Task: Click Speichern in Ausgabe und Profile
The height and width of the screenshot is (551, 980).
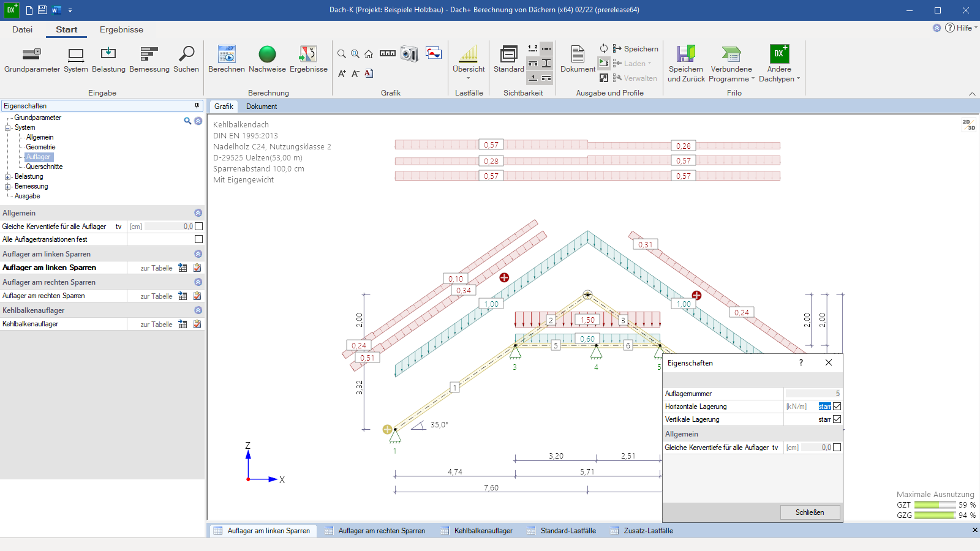Action: (635, 49)
